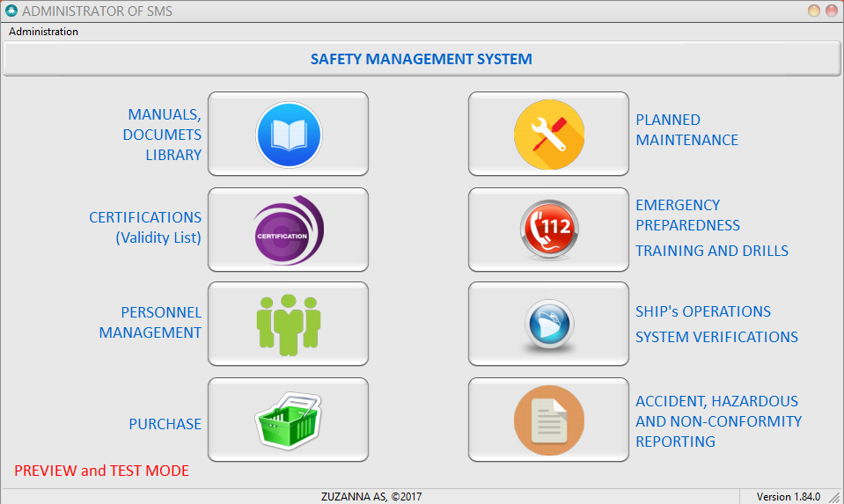Click the app icon in title bar
The width and height of the screenshot is (844, 504).
pos(11,11)
